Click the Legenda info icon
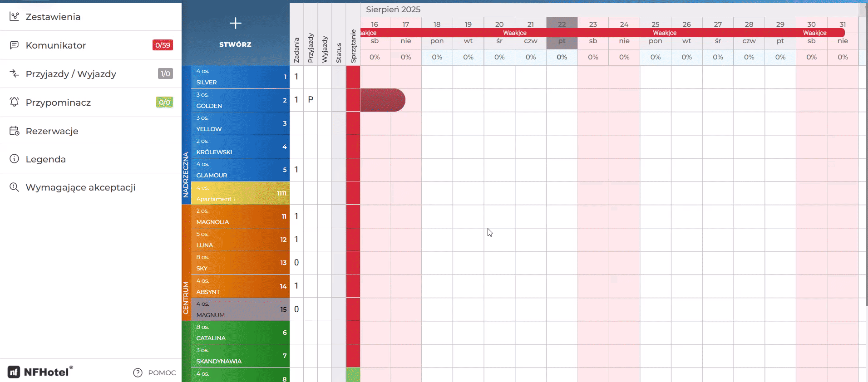The height and width of the screenshot is (382, 868). [x=15, y=159]
